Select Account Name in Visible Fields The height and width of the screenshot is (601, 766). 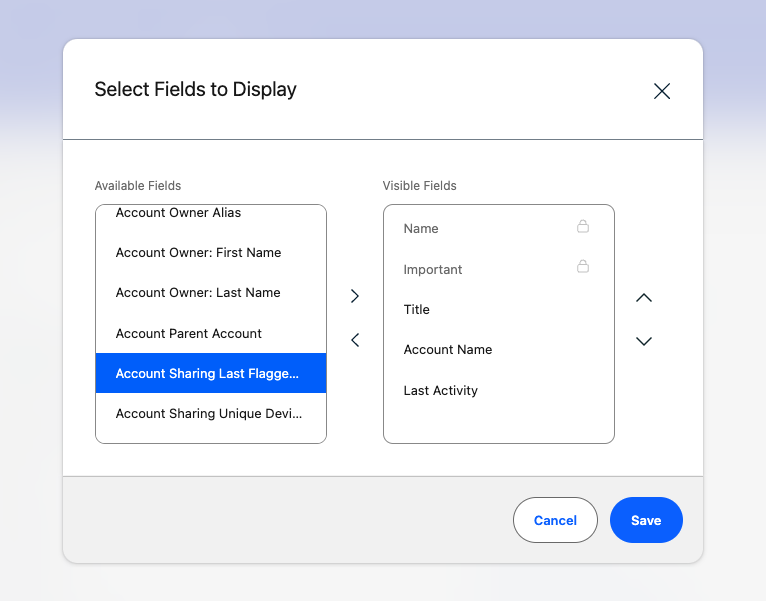pyautogui.click(x=499, y=349)
